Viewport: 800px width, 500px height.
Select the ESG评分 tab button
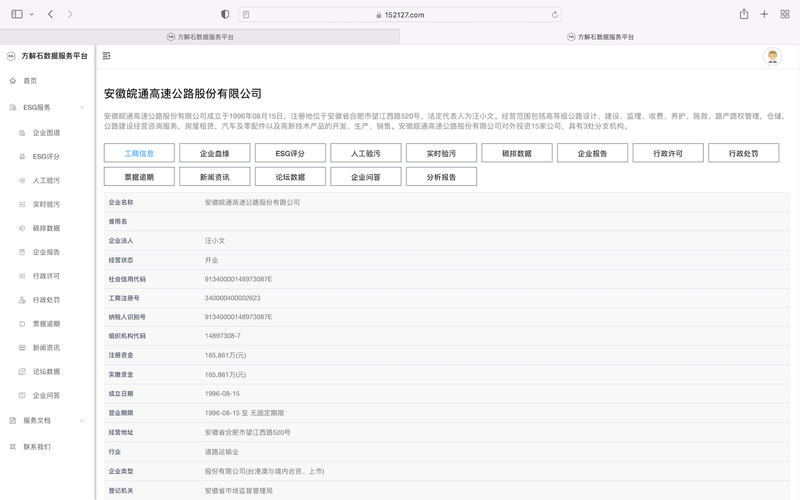290,153
